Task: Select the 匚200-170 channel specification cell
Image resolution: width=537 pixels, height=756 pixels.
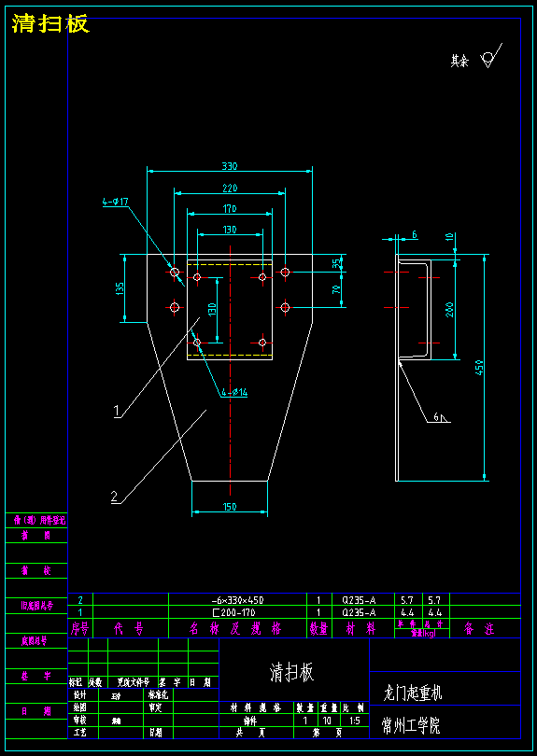Action: click(237, 612)
